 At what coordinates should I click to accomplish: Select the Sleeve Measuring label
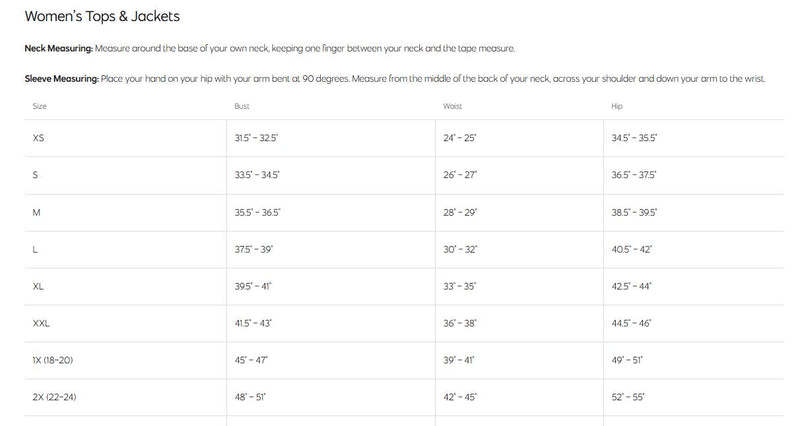pos(62,79)
